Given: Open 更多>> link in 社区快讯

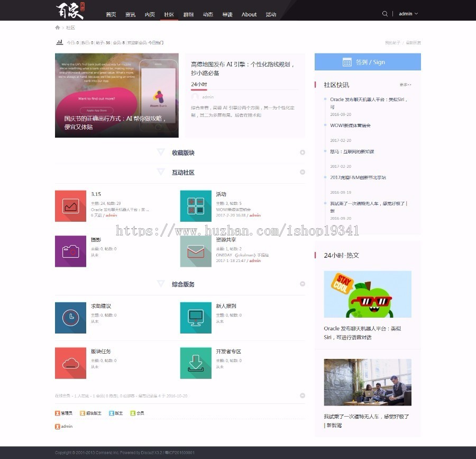Looking at the screenshot, I should (x=405, y=85).
